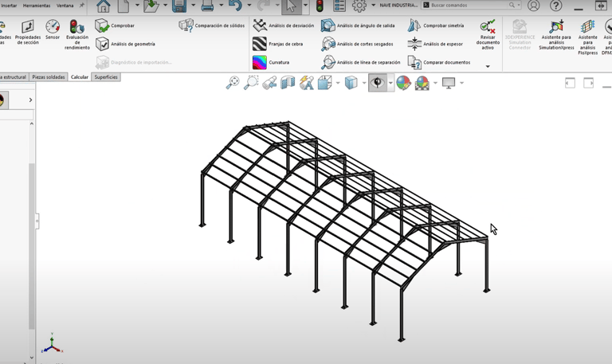The height and width of the screenshot is (364, 612).
Task: Click the left panel collapse handle
Action: 37,221
